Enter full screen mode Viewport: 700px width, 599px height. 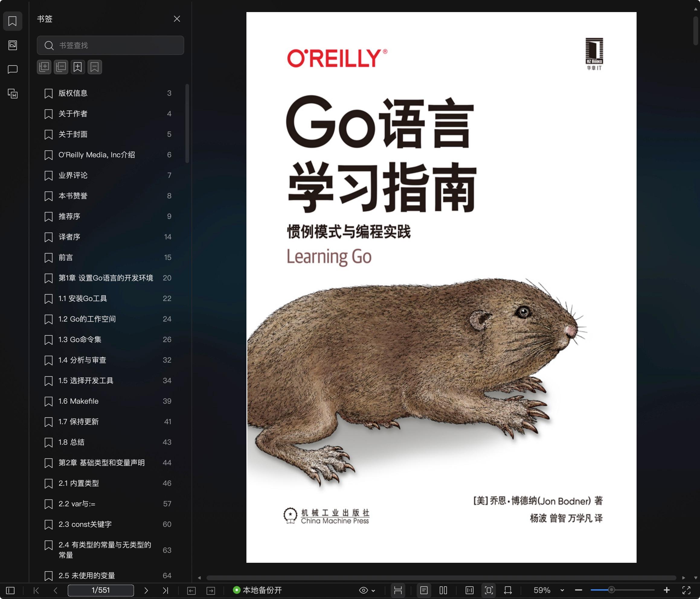(686, 590)
